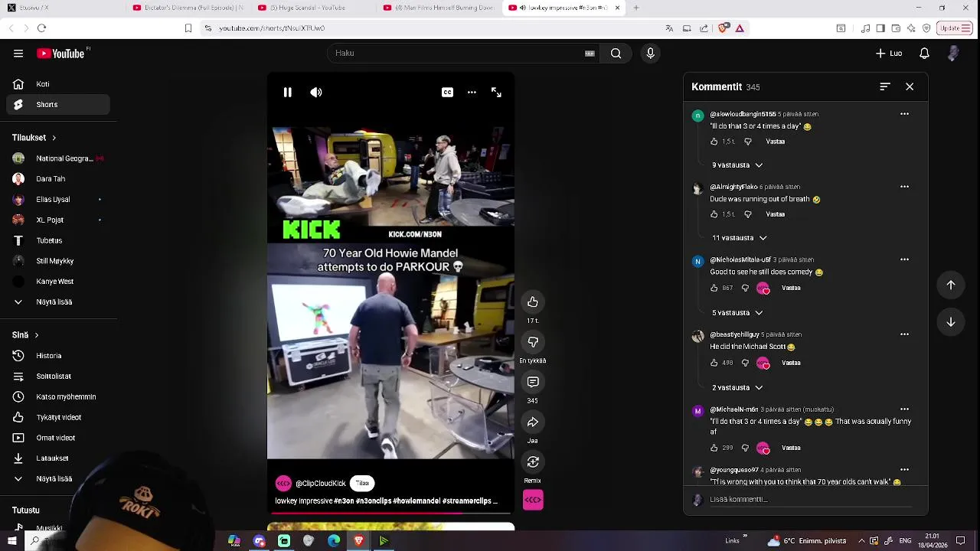Screen dimensions: 980x551
Task: Dislike the Short (En tykkää)
Action: [533, 342]
